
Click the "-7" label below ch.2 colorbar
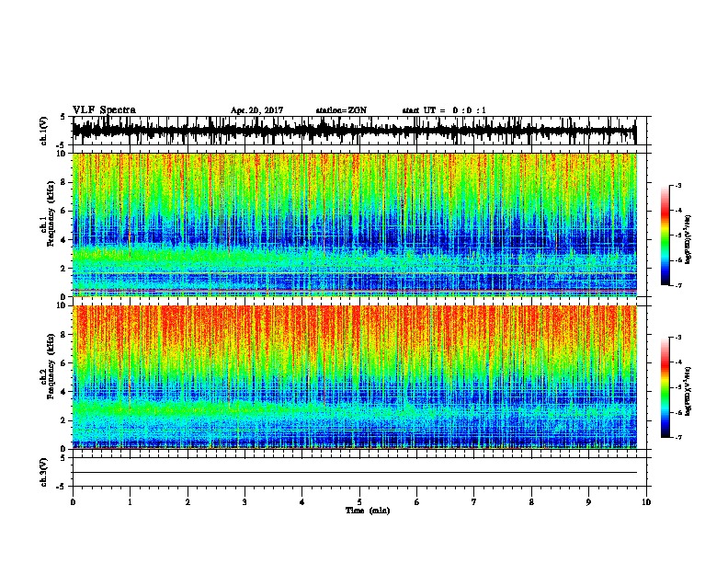pos(677,437)
